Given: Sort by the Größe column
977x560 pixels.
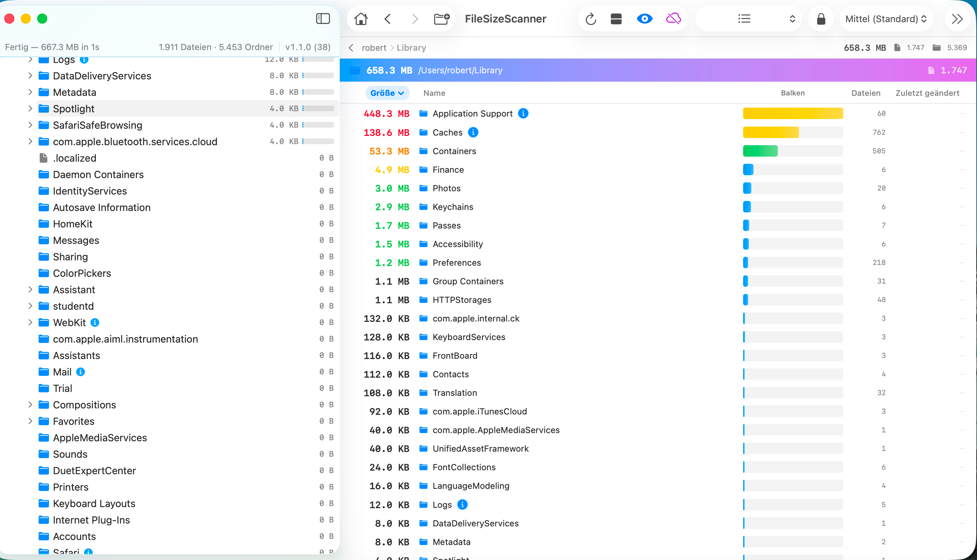Looking at the screenshot, I should point(387,93).
